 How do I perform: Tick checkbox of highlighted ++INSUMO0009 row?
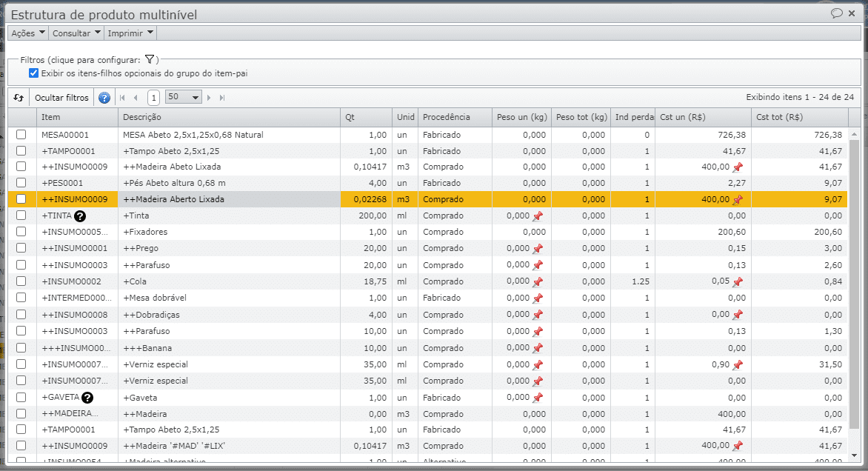[21, 199]
